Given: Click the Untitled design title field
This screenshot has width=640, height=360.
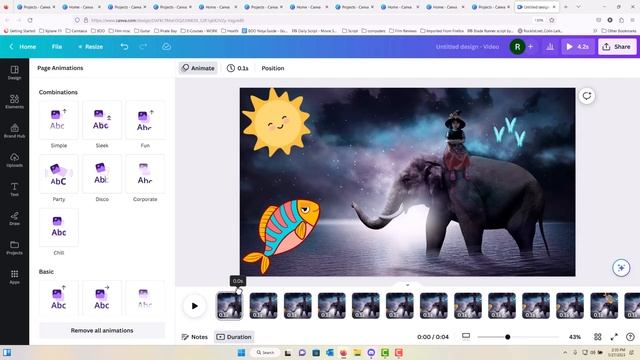Looking at the screenshot, I should pos(467,47).
